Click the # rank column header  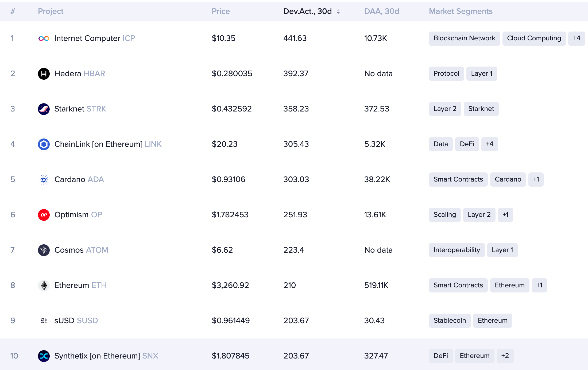[x=13, y=11]
